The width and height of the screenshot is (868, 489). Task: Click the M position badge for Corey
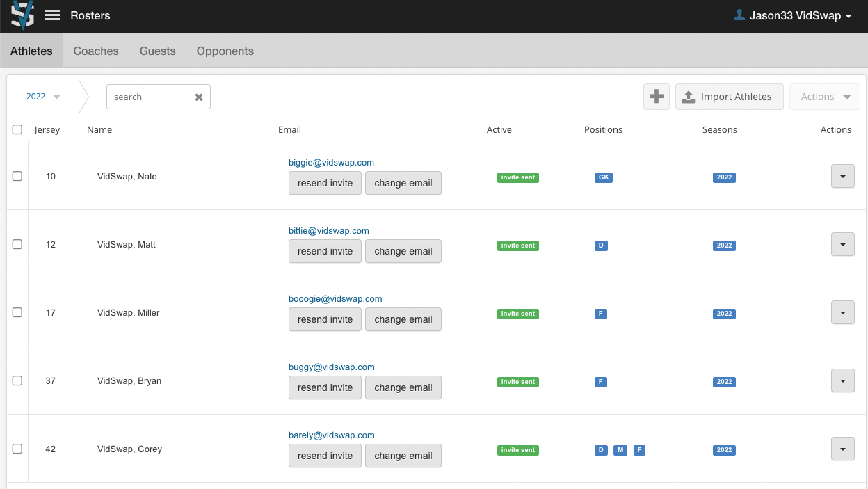pos(620,450)
